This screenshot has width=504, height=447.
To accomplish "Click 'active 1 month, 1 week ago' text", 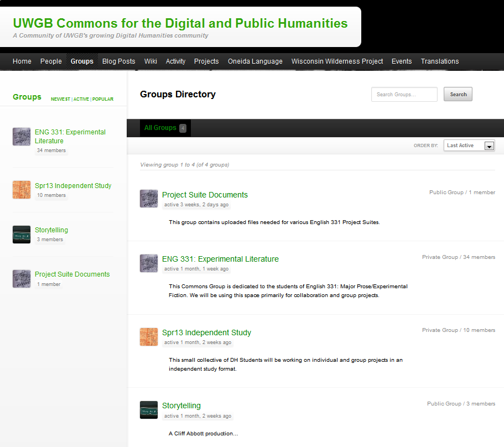I will [x=196, y=269].
